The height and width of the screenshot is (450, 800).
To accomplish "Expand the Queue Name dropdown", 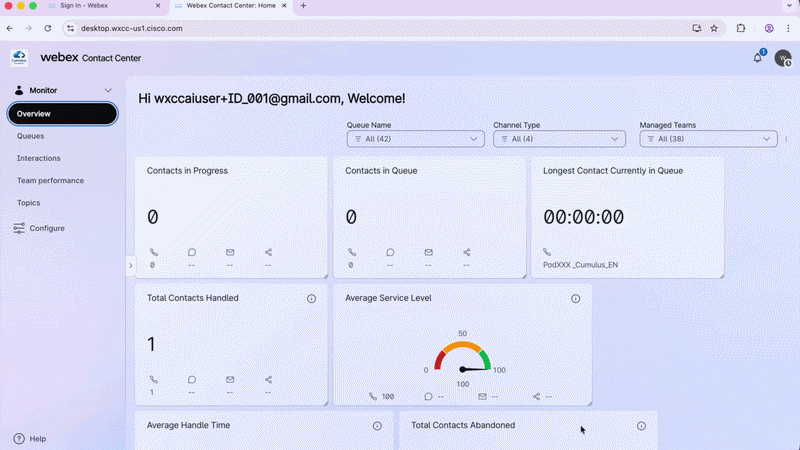I will point(415,139).
